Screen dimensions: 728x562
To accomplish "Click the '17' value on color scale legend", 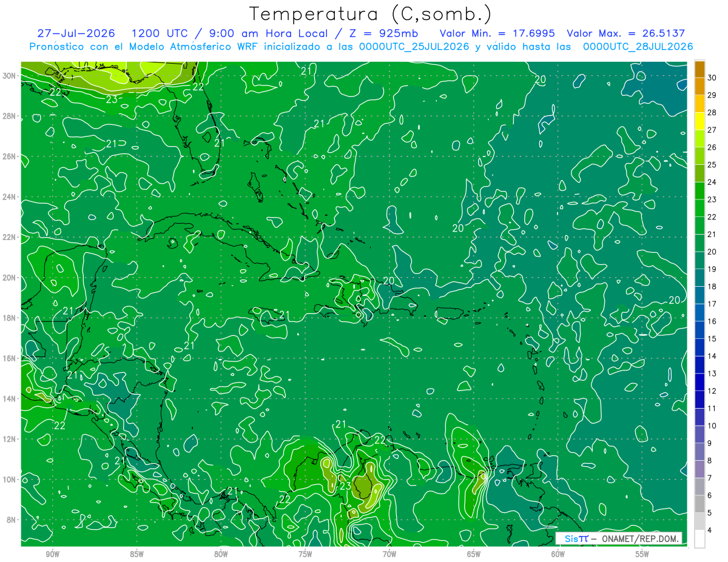I will (712, 304).
